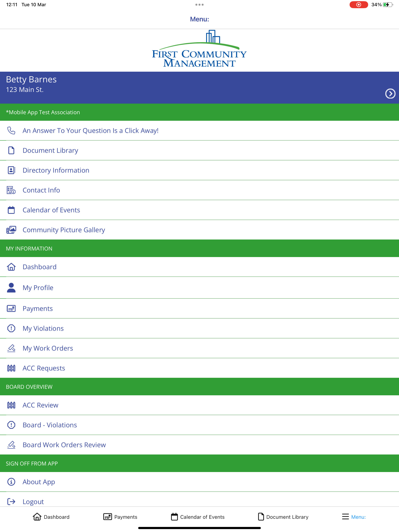The height and width of the screenshot is (532, 399).
Task: Tap the gavel icon beside My Work Orders
Action: pyautogui.click(x=11, y=348)
